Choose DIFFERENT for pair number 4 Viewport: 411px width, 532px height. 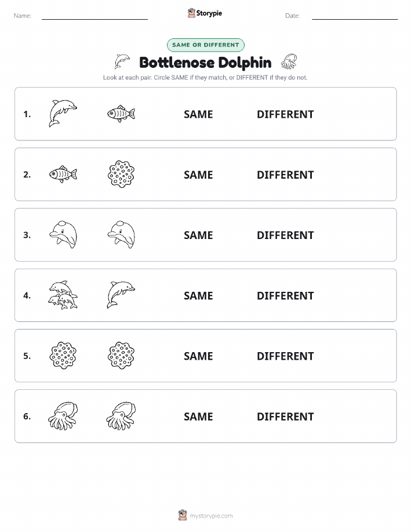coord(285,295)
